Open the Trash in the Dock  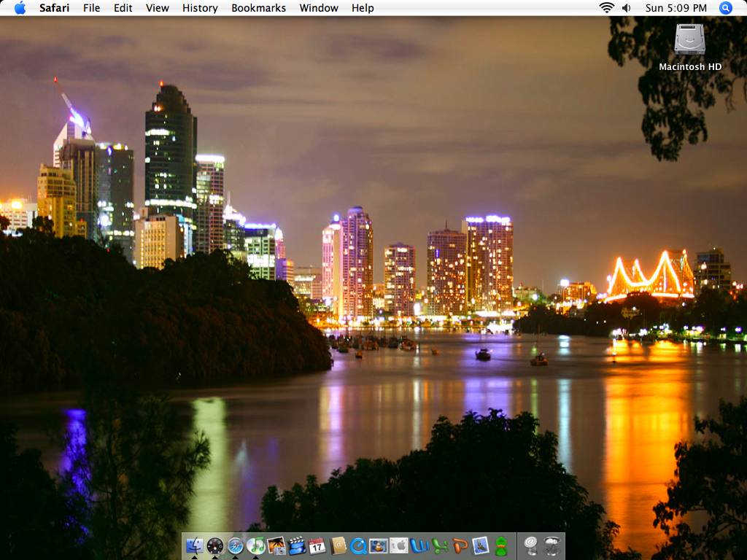(x=552, y=545)
